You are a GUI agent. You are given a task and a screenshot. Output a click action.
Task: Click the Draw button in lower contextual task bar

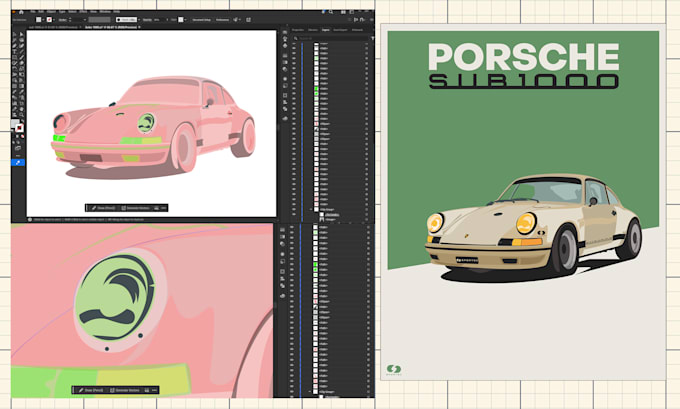click(x=91, y=390)
